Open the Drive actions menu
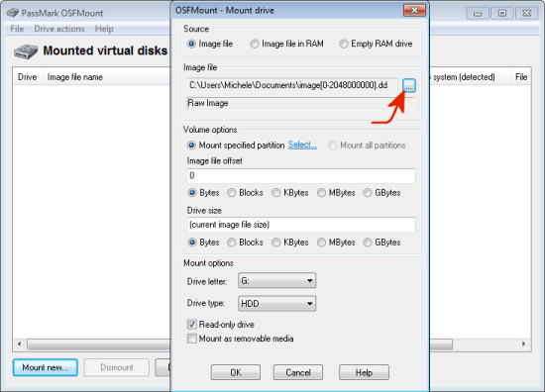This screenshot has width=545, height=392. point(59,29)
